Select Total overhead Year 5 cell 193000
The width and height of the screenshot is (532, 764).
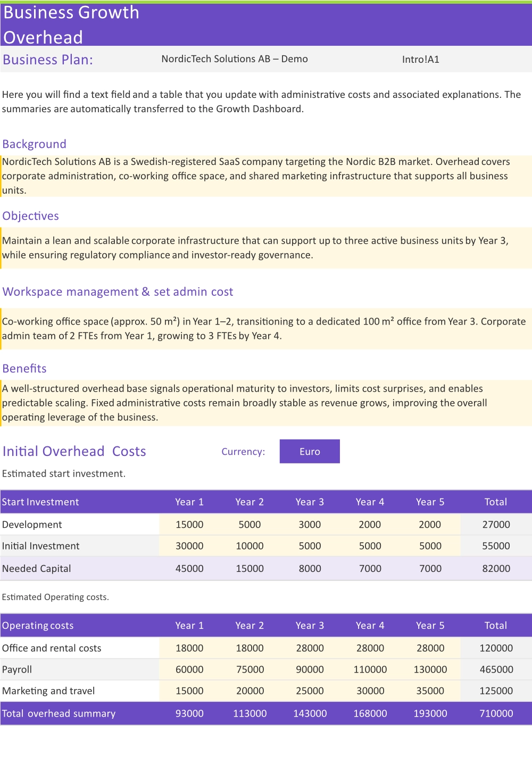[x=430, y=713]
